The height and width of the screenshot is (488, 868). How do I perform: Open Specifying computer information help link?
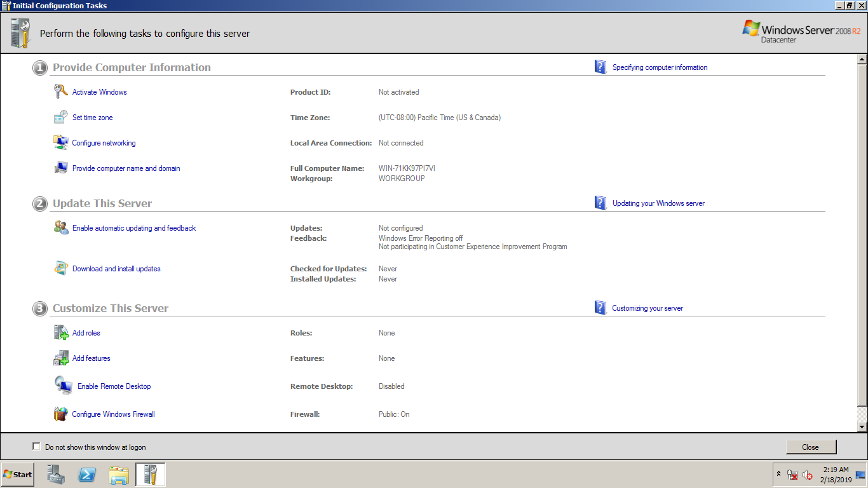660,67
